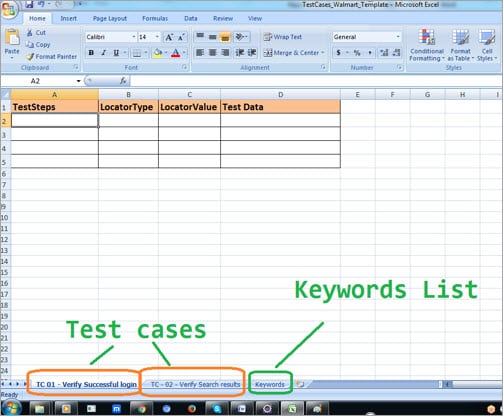Open Format as Table gallery
Viewport: 503px width, 416px height.
[x=461, y=45]
